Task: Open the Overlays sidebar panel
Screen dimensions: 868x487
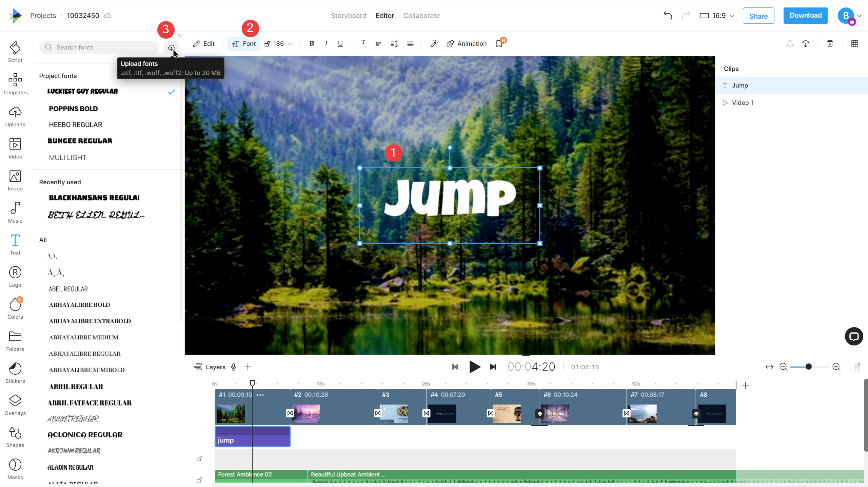Action: pos(15,405)
